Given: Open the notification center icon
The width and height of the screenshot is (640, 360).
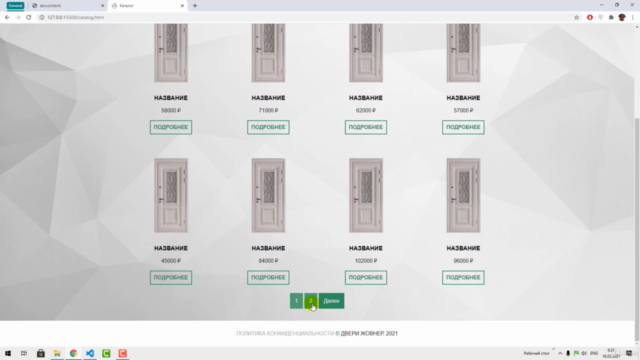Looking at the screenshot, I should 629,353.
